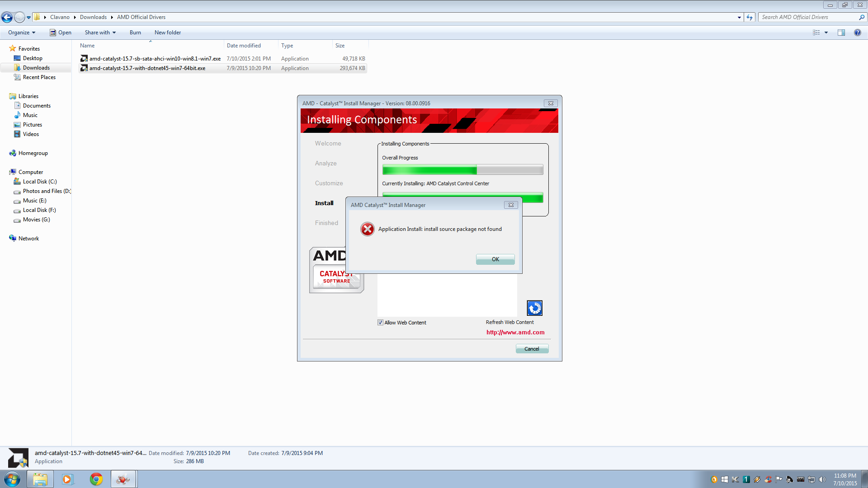Click Cancel to stop the installation

tap(532, 348)
